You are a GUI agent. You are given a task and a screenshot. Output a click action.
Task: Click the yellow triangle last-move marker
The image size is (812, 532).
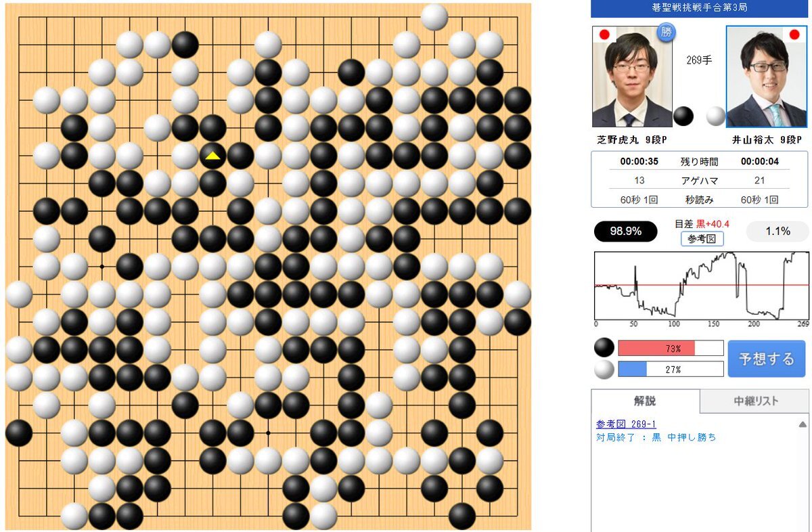click(x=212, y=156)
